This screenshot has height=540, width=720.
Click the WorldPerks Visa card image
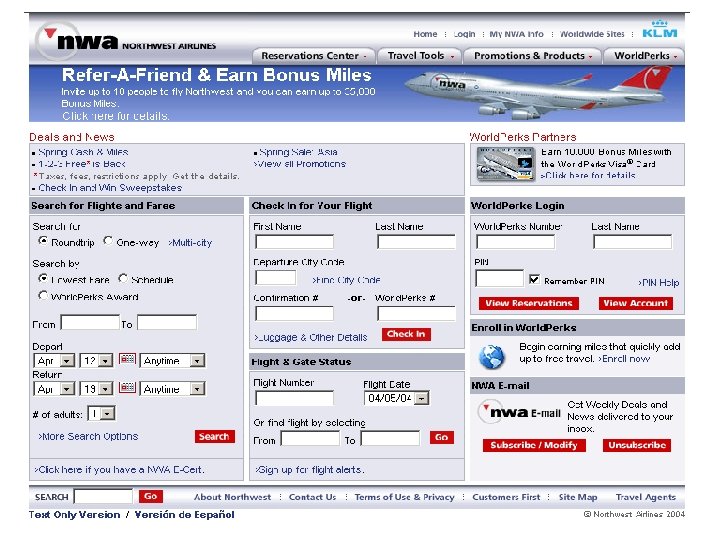[506, 163]
